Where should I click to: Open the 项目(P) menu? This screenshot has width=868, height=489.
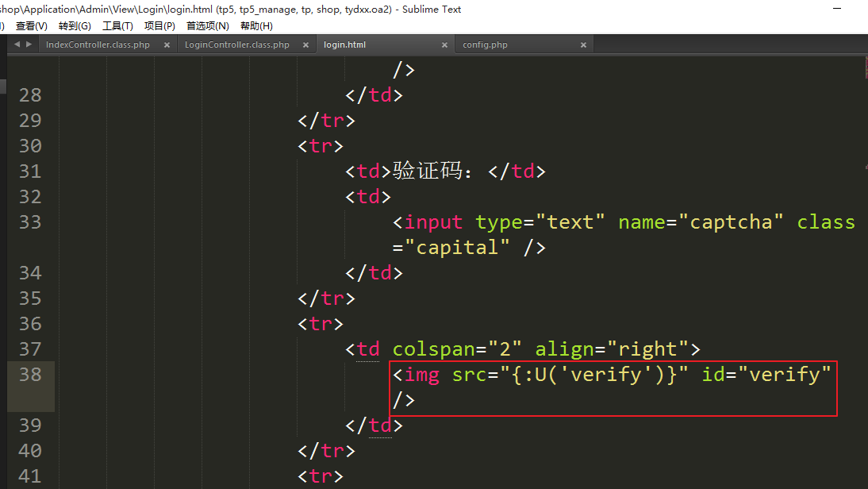[x=159, y=26]
